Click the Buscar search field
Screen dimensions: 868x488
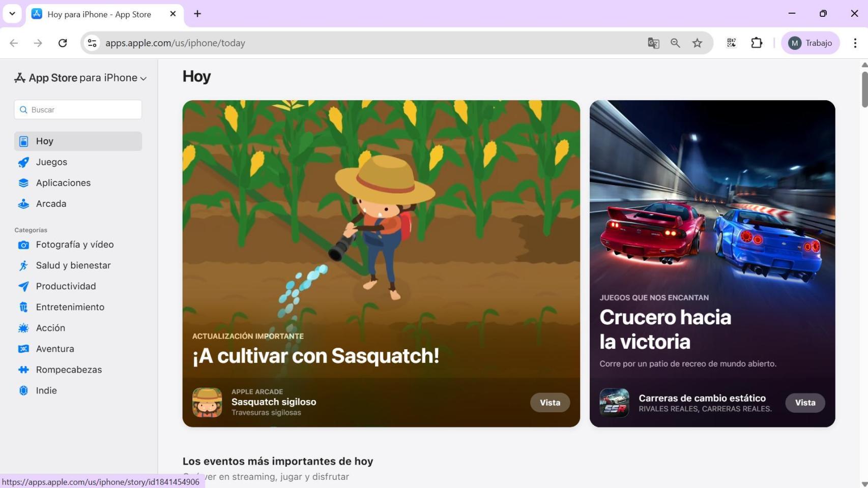pos(78,109)
